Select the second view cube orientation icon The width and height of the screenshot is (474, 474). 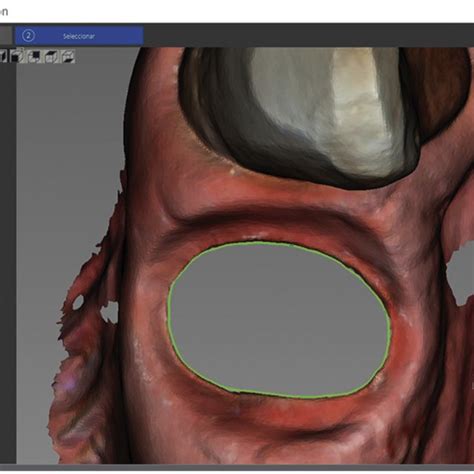pyautogui.click(x=17, y=57)
